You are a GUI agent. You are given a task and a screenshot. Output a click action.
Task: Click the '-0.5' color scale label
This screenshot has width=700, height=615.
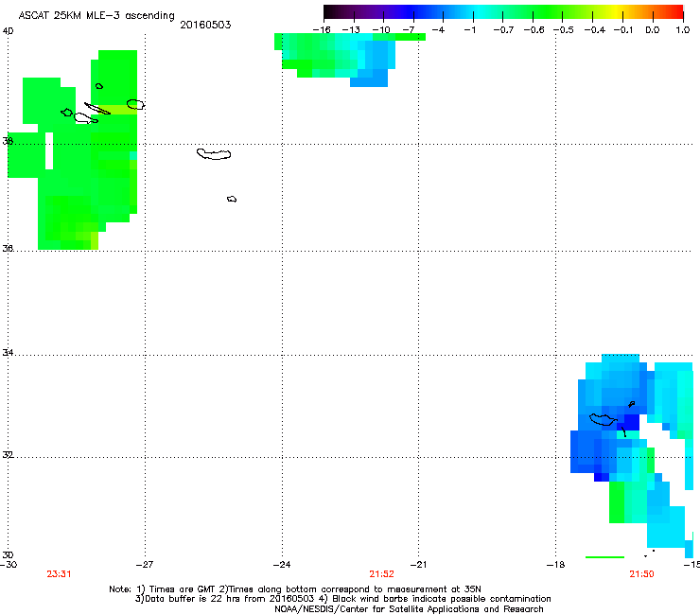point(564,30)
